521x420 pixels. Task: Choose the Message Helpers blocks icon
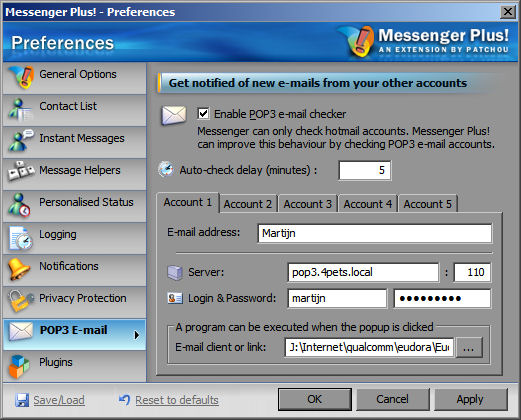(21, 171)
